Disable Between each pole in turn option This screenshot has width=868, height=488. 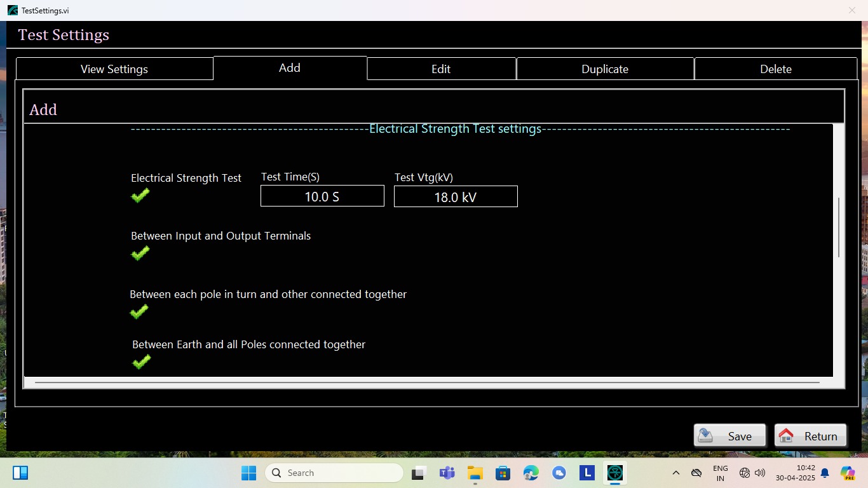point(139,311)
